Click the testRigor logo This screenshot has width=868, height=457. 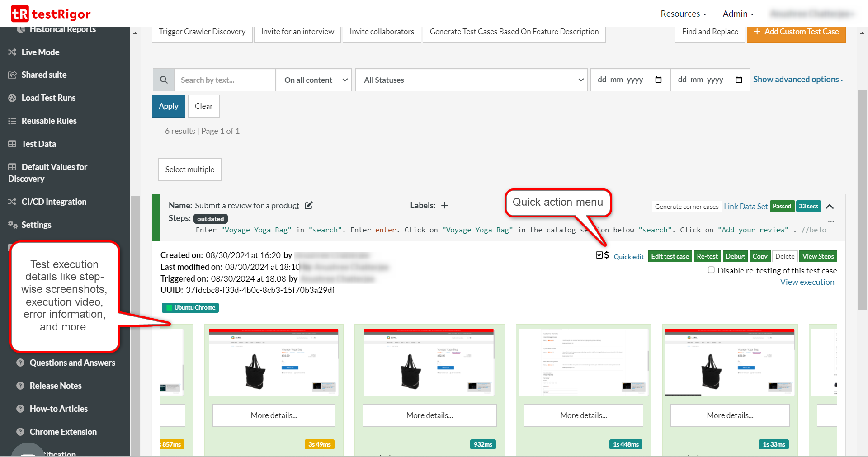tap(51, 14)
